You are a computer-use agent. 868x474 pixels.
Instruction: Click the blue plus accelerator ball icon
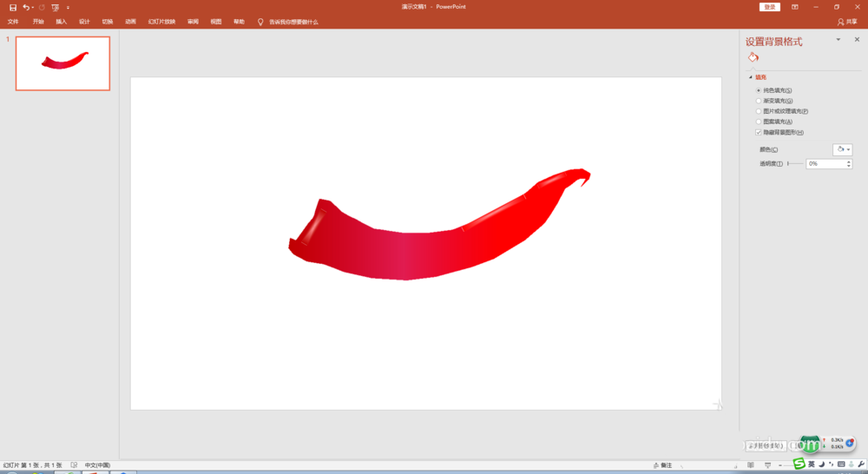pos(849,443)
